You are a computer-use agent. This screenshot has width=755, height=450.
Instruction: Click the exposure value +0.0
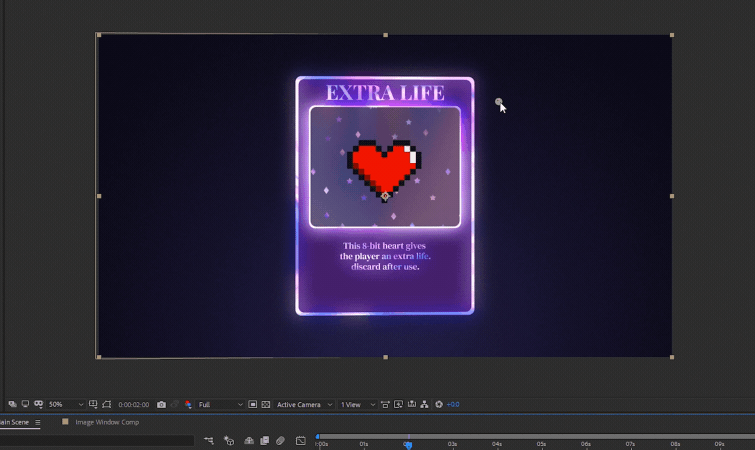453,405
